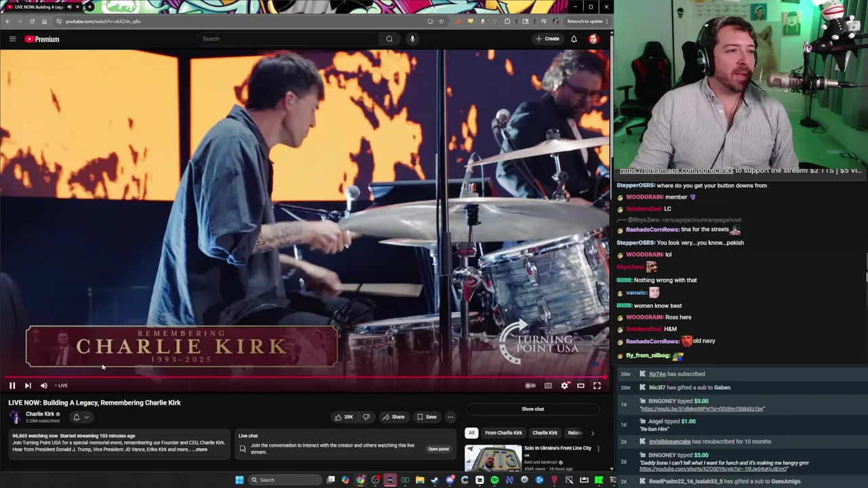Screen dimensions: 868x488
Task: Skip to next video in player
Action: [x=28, y=386]
